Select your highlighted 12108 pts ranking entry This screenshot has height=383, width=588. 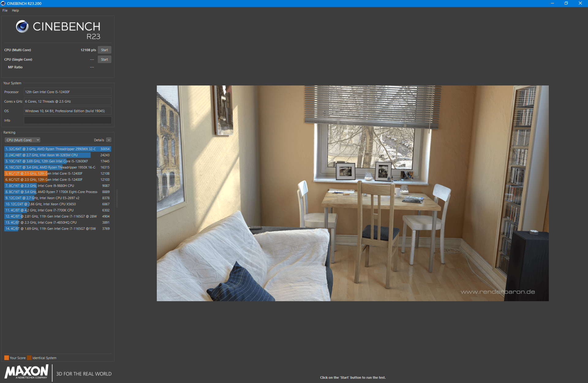point(58,173)
